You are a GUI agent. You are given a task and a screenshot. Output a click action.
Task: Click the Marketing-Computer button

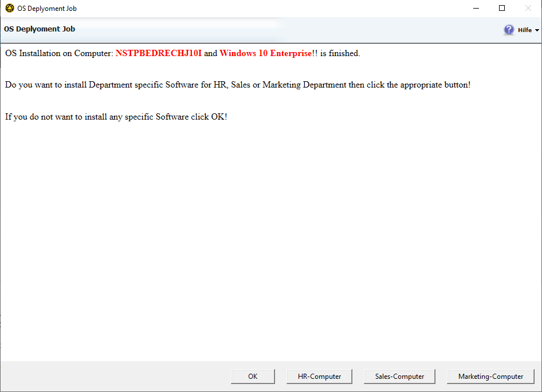pyautogui.click(x=490, y=377)
